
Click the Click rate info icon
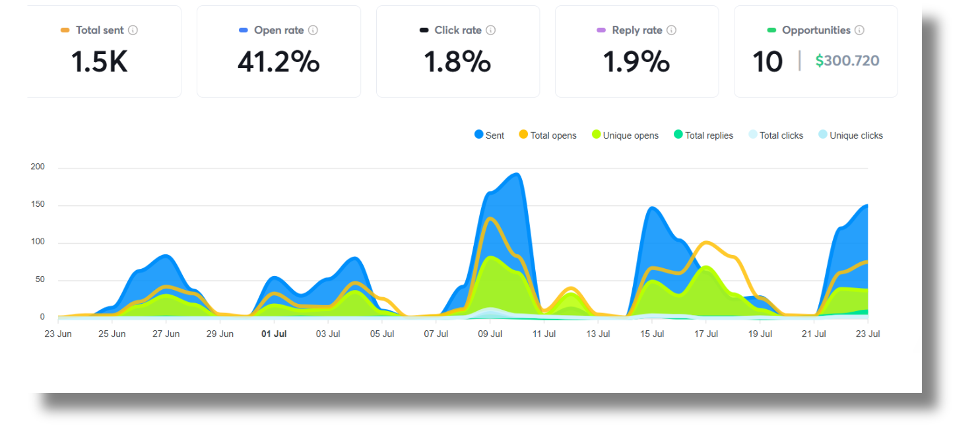click(491, 30)
